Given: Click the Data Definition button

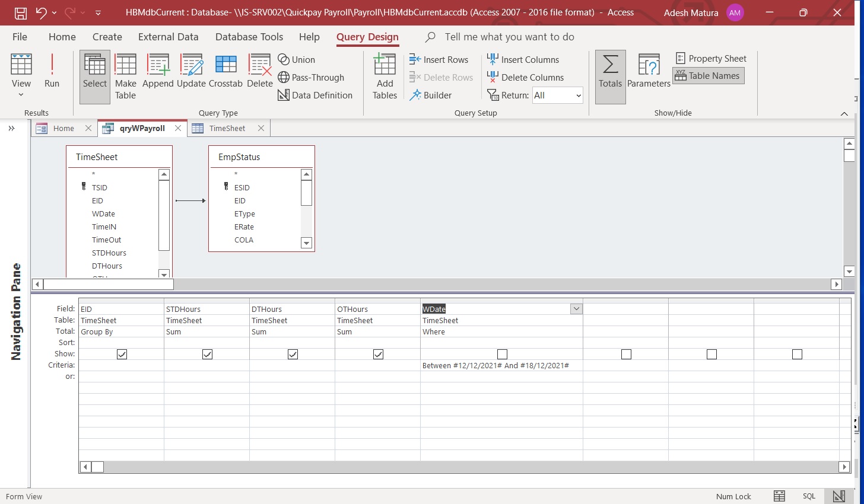Looking at the screenshot, I should 315,95.
